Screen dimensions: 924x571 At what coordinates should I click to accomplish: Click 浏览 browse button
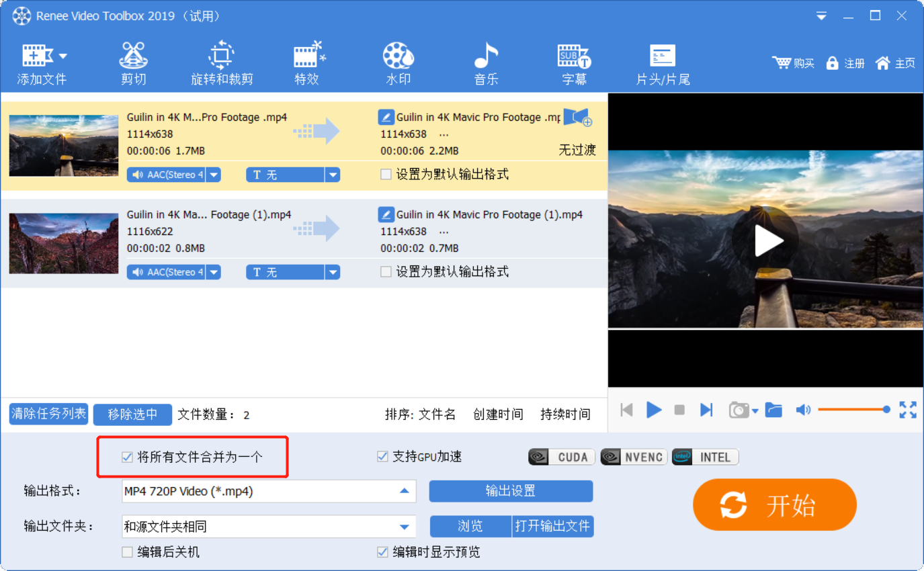[470, 526]
